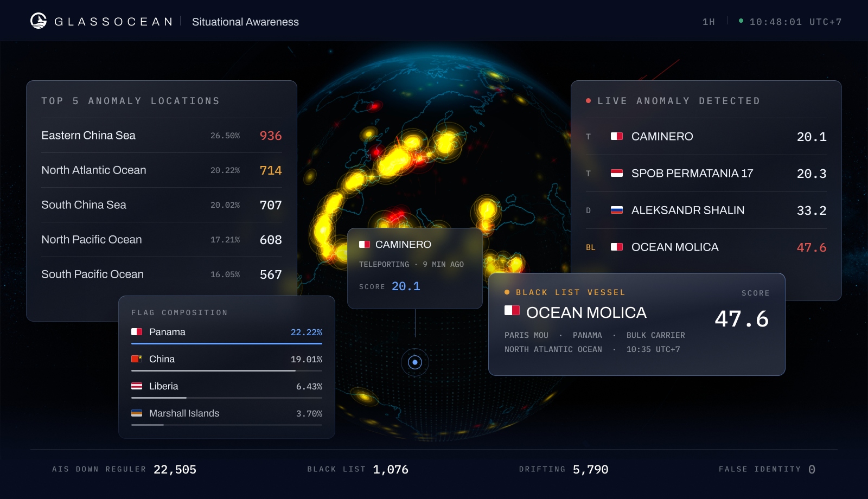Open OCEAN MOLICA in the live anomaly list
The height and width of the screenshot is (499, 868).
click(x=706, y=247)
